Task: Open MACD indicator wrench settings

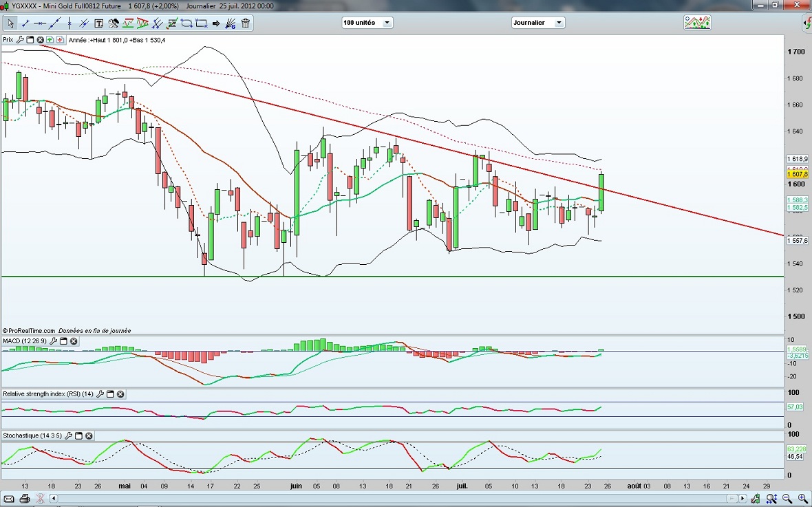Action: click(x=53, y=341)
